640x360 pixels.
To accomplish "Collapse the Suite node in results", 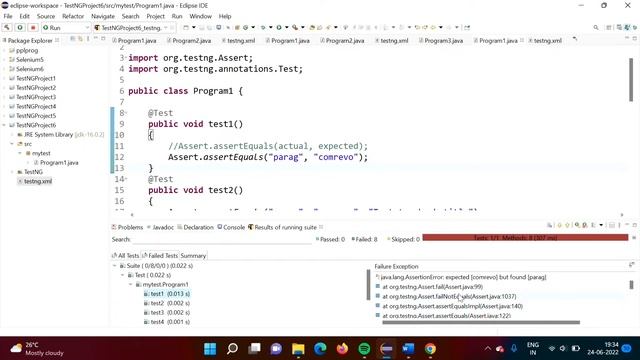I will tap(114, 266).
